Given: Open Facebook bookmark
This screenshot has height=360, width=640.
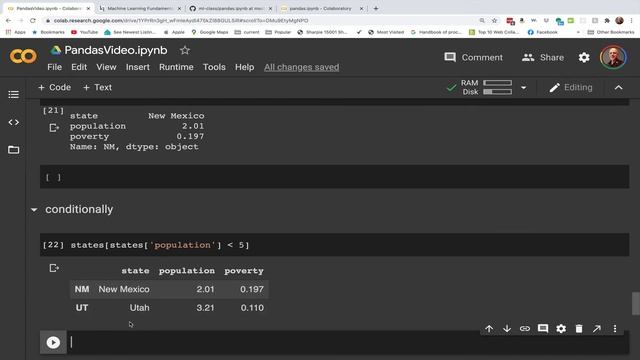Looking at the screenshot, I should (542, 32).
